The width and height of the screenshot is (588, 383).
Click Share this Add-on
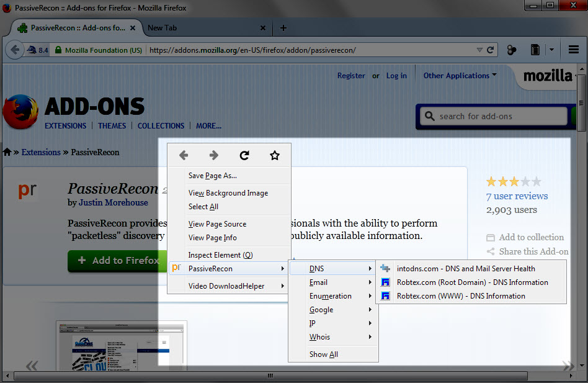click(x=527, y=251)
